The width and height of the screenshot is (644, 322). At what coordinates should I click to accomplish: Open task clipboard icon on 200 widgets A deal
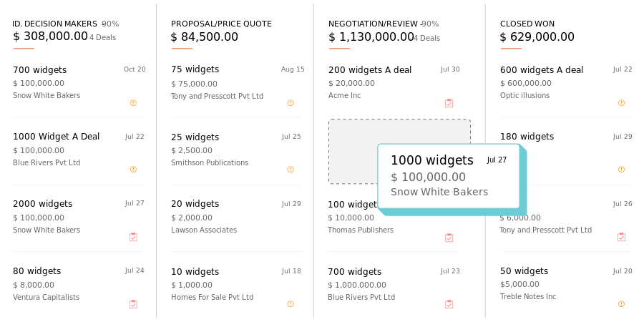pyautogui.click(x=449, y=103)
